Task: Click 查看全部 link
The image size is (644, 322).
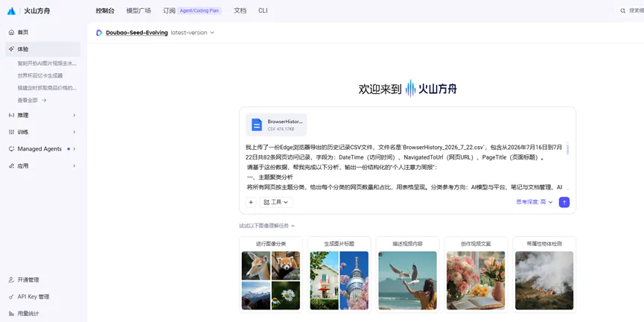Action: (x=32, y=100)
